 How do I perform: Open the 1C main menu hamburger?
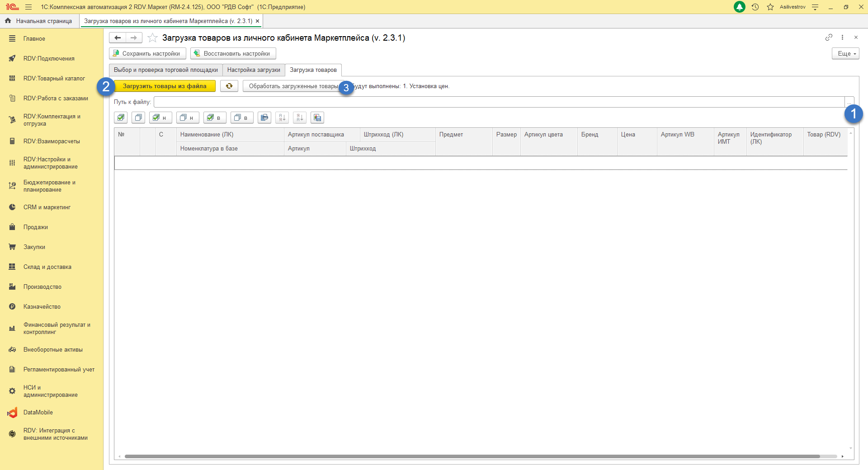coord(28,7)
